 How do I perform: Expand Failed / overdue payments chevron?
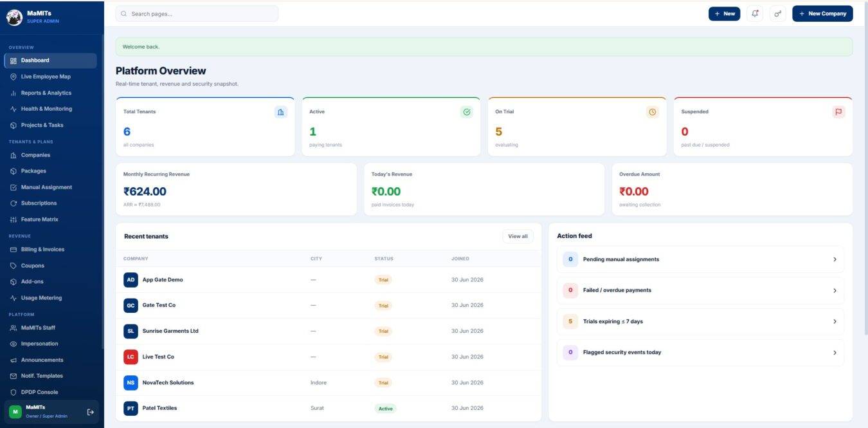tap(835, 290)
